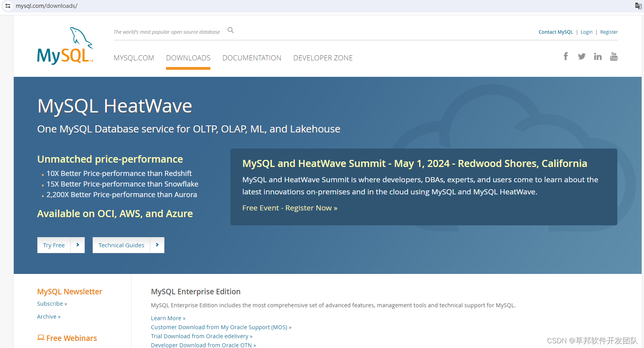This screenshot has height=348, width=644.
Task: Click the arrow next to Technical Guides
Action: click(157, 245)
